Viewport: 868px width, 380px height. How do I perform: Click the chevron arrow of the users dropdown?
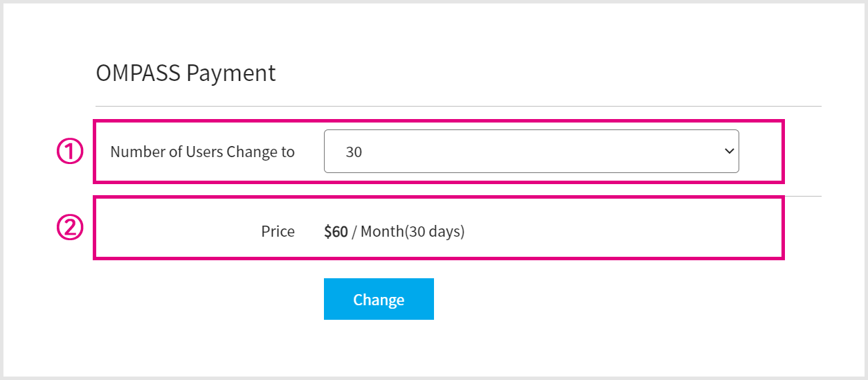pyautogui.click(x=728, y=151)
